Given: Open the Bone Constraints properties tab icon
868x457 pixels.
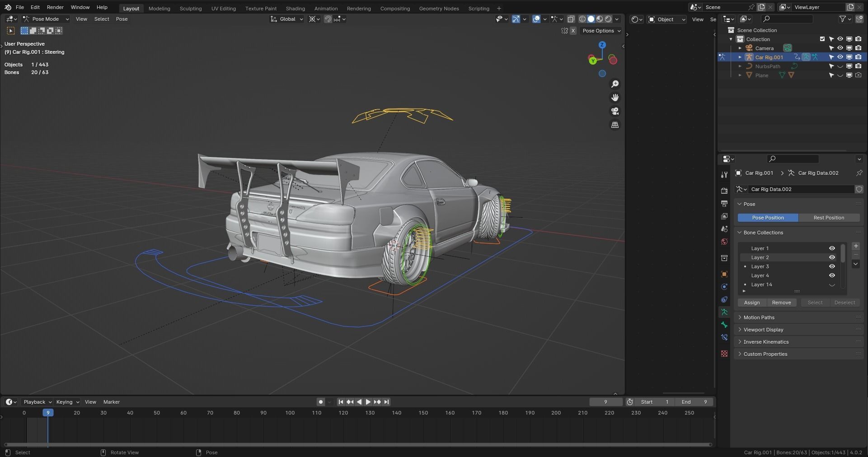Looking at the screenshot, I should click(x=724, y=337).
